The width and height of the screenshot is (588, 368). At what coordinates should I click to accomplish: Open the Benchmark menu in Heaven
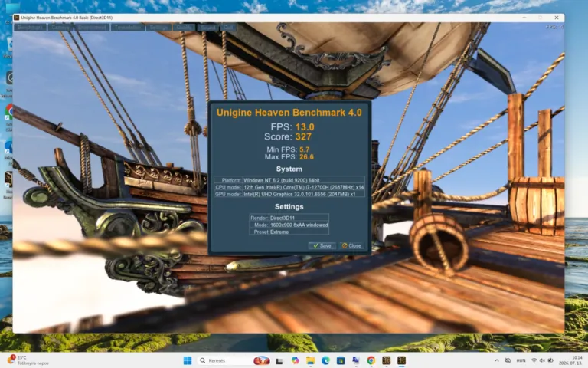pyautogui.click(x=30, y=28)
